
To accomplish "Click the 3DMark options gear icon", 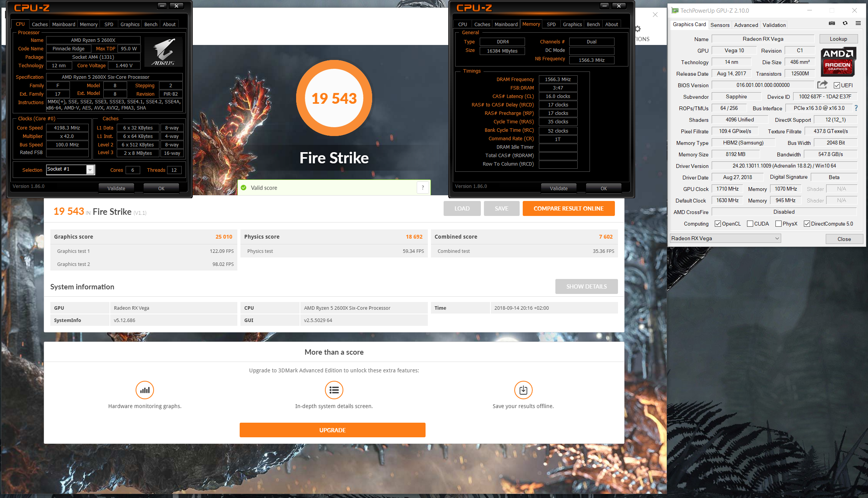I will tap(638, 29).
